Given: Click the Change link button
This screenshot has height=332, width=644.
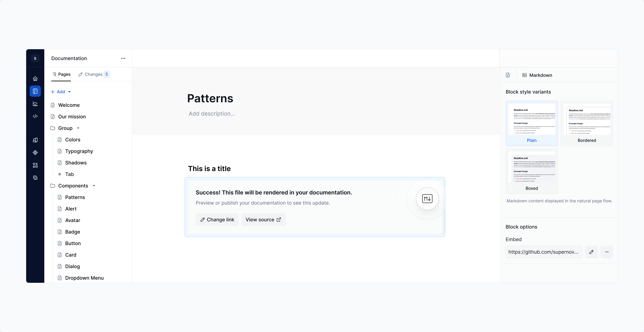Looking at the screenshot, I should pyautogui.click(x=217, y=219).
